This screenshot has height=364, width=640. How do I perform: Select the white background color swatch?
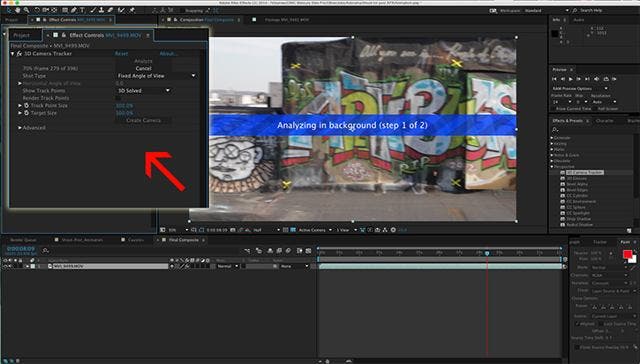click(x=633, y=260)
